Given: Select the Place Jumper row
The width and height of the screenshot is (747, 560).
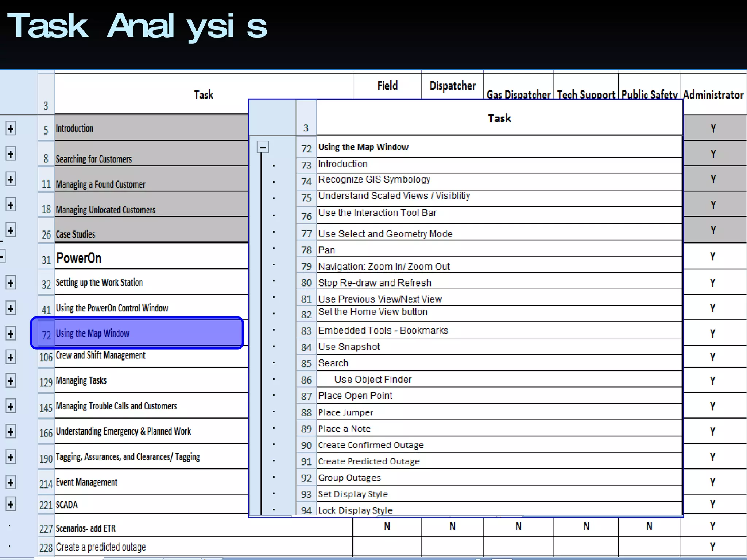Looking at the screenshot, I should [x=499, y=412].
